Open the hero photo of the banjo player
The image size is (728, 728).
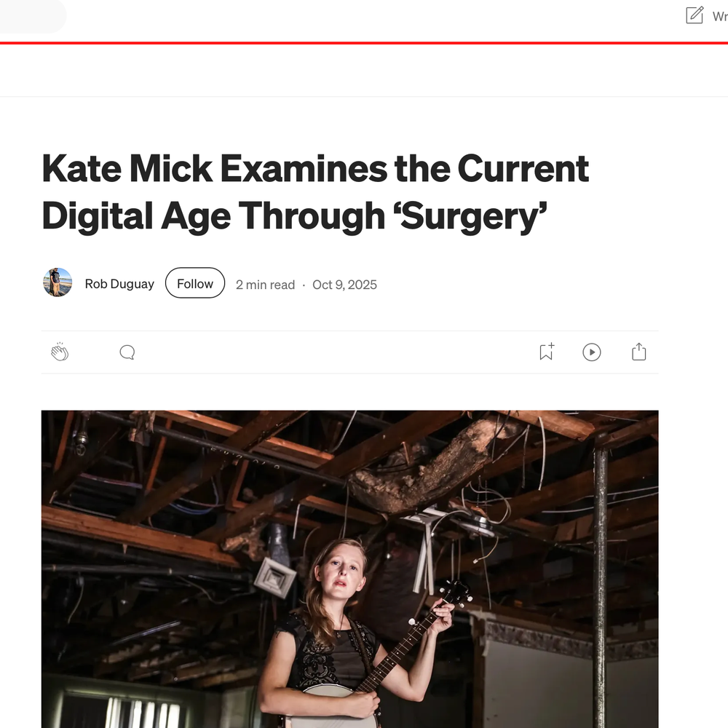click(349, 569)
